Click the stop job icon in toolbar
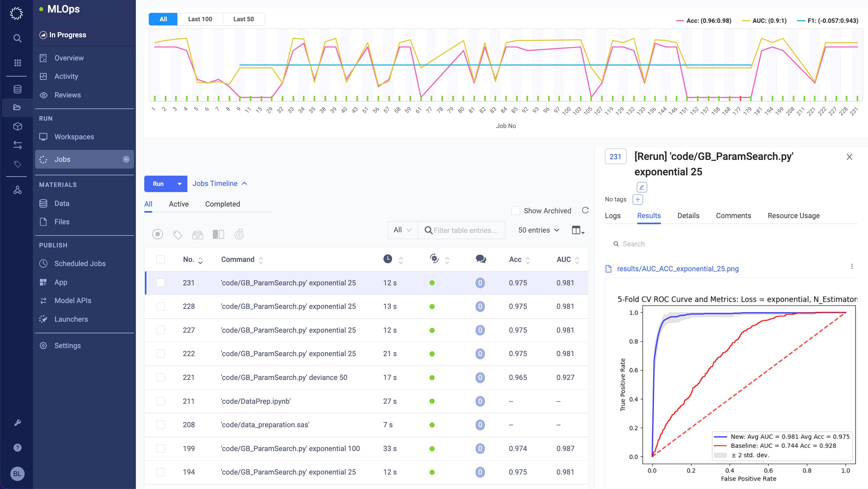Image resolution: width=868 pixels, height=489 pixels. tap(157, 234)
